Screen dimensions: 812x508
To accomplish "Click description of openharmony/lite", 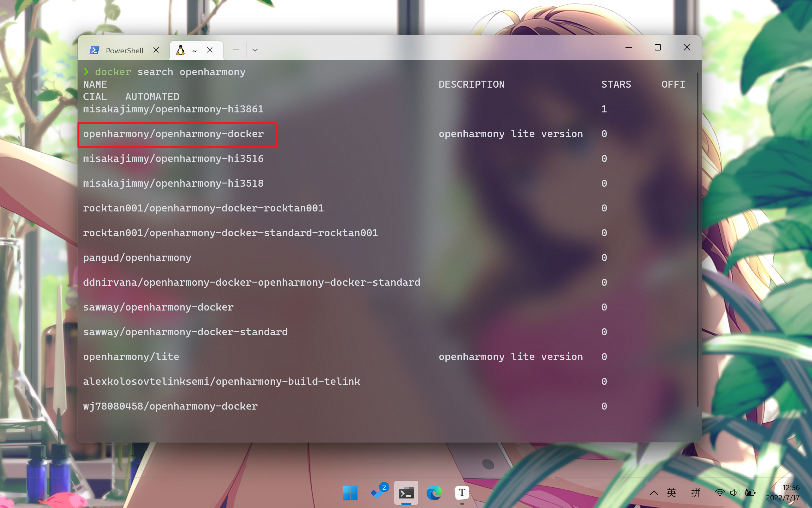I will (x=511, y=357).
